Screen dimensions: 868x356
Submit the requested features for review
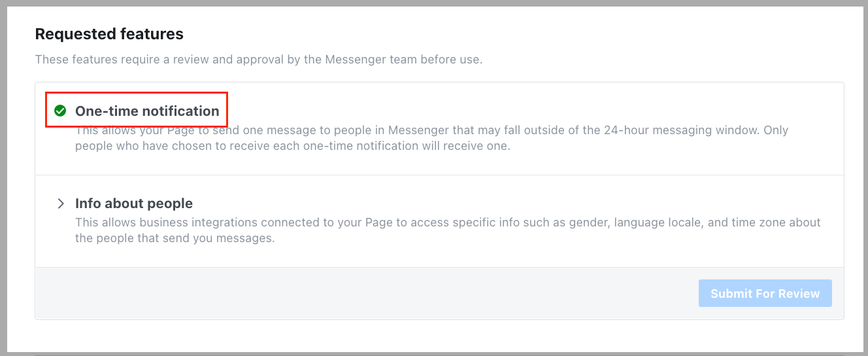(765, 293)
